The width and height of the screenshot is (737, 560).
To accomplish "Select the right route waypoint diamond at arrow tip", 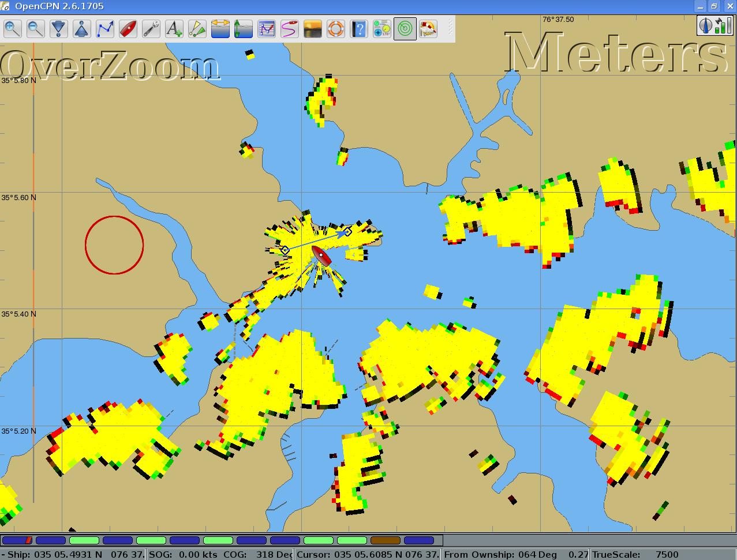I will point(347,232).
